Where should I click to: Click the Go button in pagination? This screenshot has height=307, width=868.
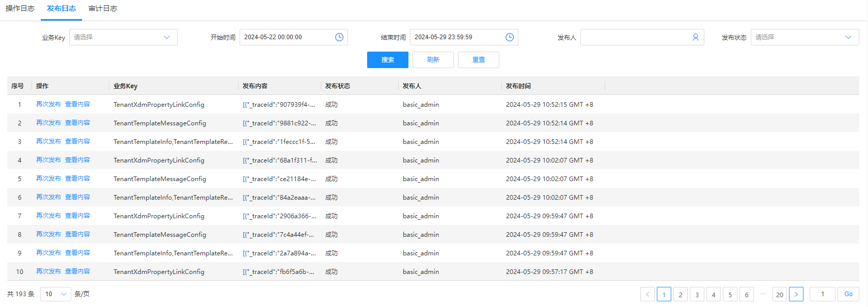pyautogui.click(x=848, y=294)
